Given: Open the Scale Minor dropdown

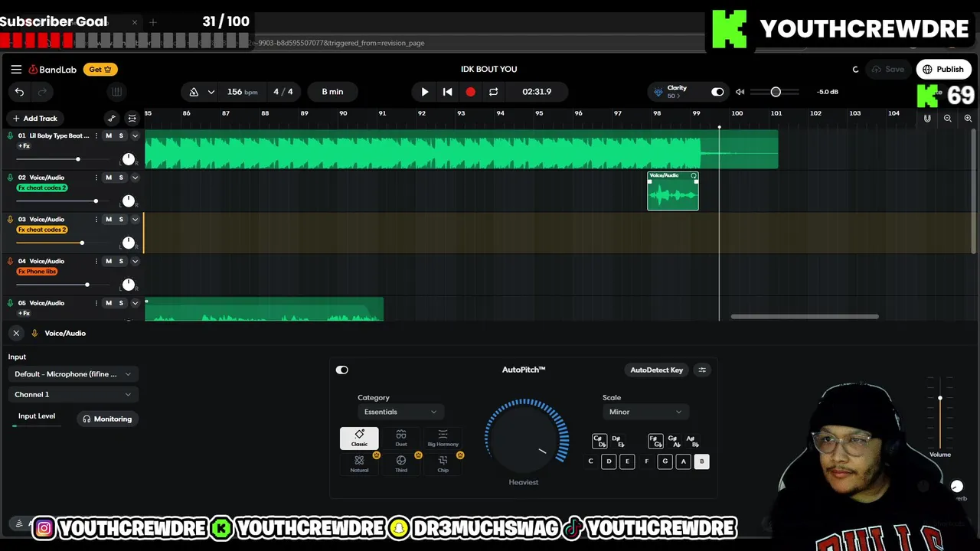Looking at the screenshot, I should [645, 412].
